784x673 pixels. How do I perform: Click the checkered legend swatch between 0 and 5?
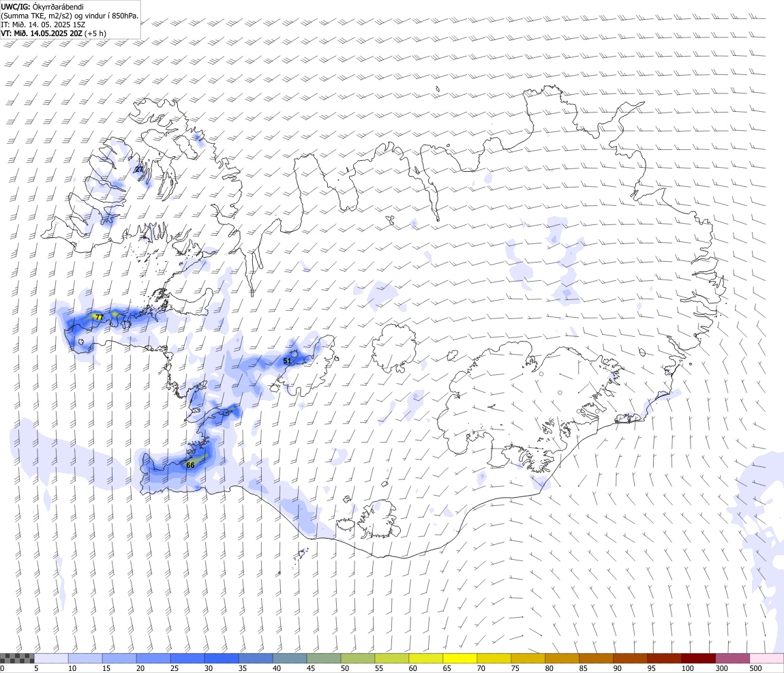[x=17, y=659]
